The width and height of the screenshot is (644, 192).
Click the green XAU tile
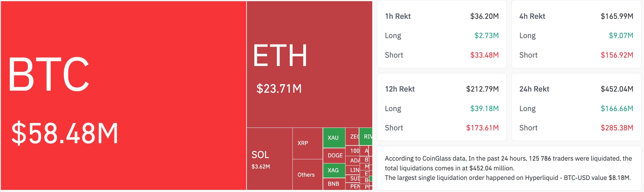[x=334, y=138]
